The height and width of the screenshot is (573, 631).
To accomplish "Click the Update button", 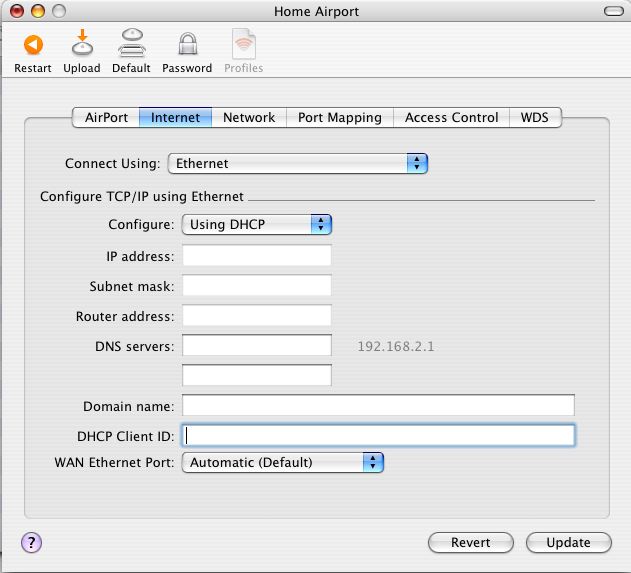I will pyautogui.click(x=569, y=542).
